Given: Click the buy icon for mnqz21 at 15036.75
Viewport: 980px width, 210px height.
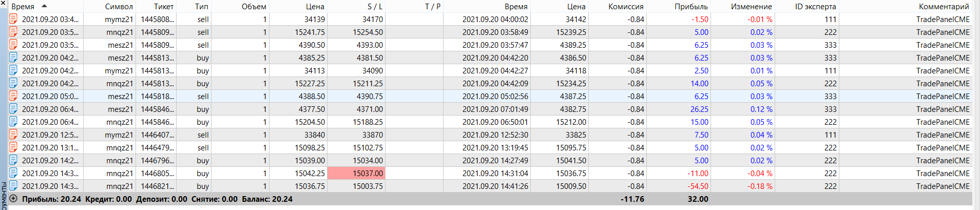Looking at the screenshot, I should click(x=13, y=186).
